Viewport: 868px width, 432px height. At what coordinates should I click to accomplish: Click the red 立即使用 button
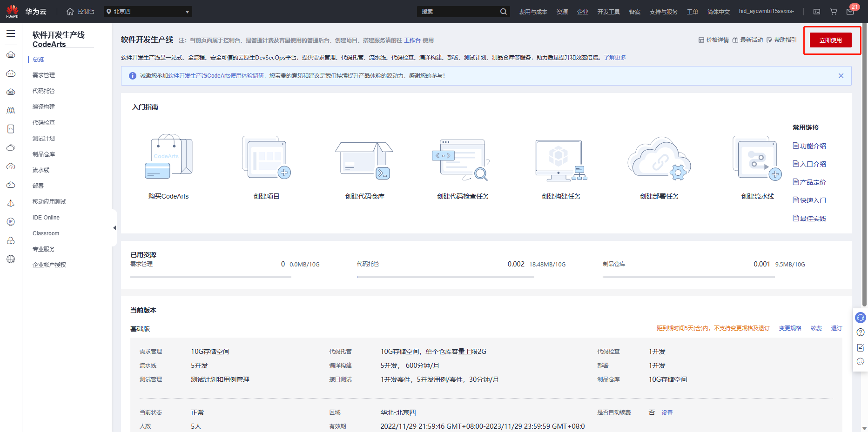(x=831, y=40)
